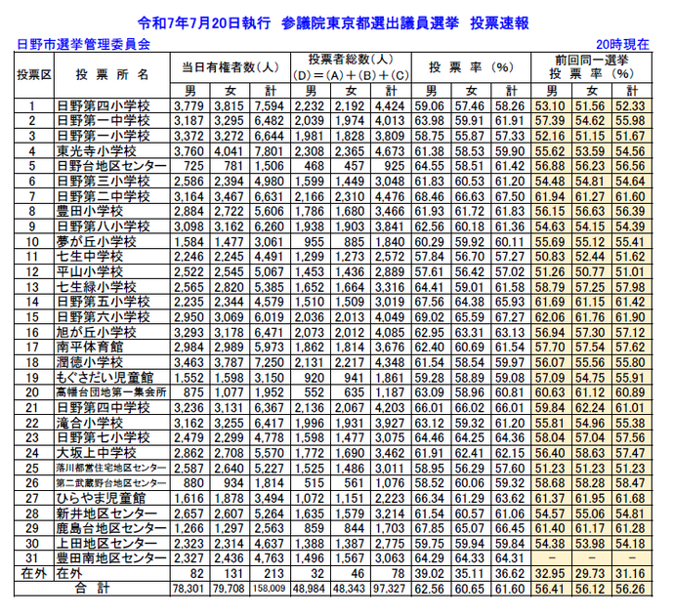This screenshot has width=674, height=616.
Task: Select 日野第八小学校 row name
Action: point(104,226)
